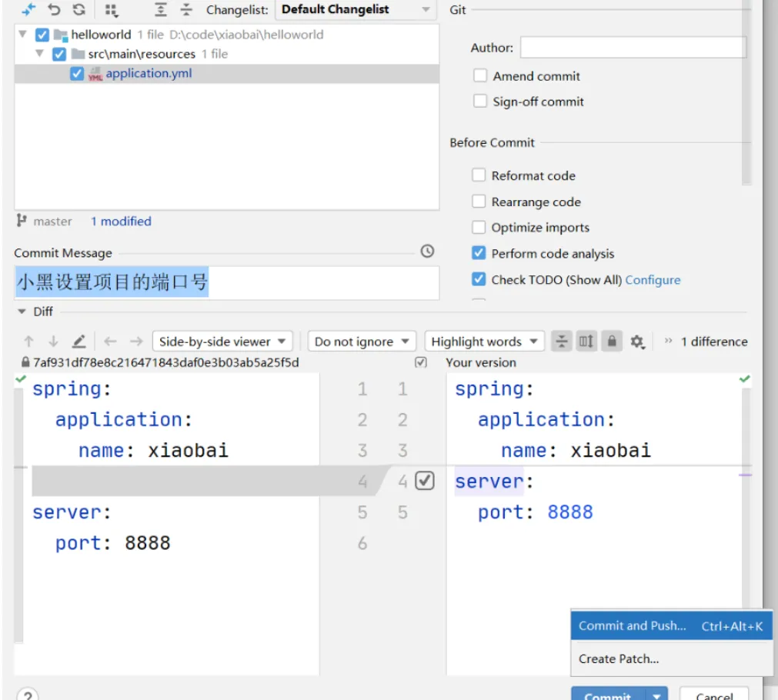
Task: Select the application.yml tree row
Action: click(227, 73)
